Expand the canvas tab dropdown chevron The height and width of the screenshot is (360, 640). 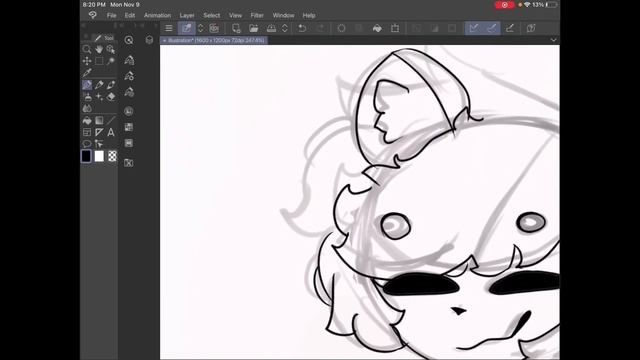[x=553, y=40]
